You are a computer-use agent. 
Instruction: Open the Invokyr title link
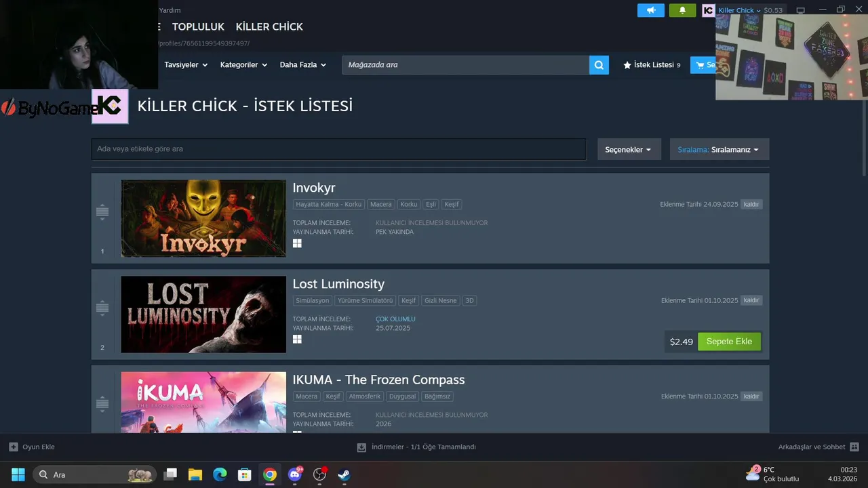click(314, 188)
